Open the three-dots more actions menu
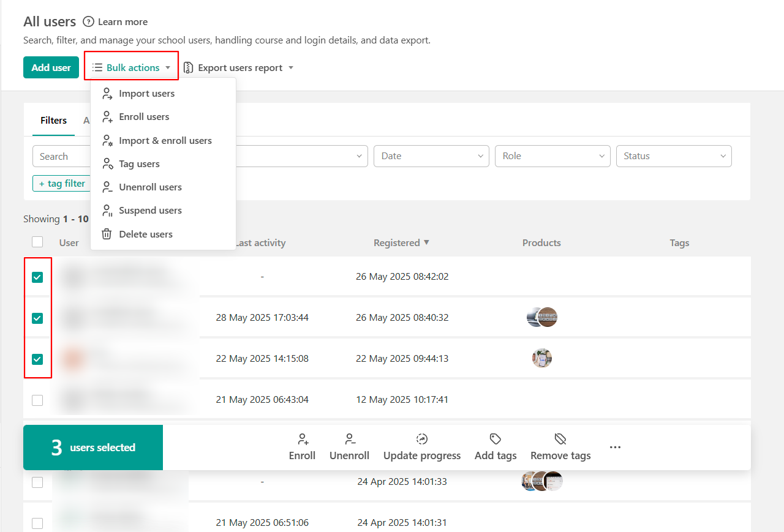This screenshot has height=532, width=784. [x=616, y=448]
